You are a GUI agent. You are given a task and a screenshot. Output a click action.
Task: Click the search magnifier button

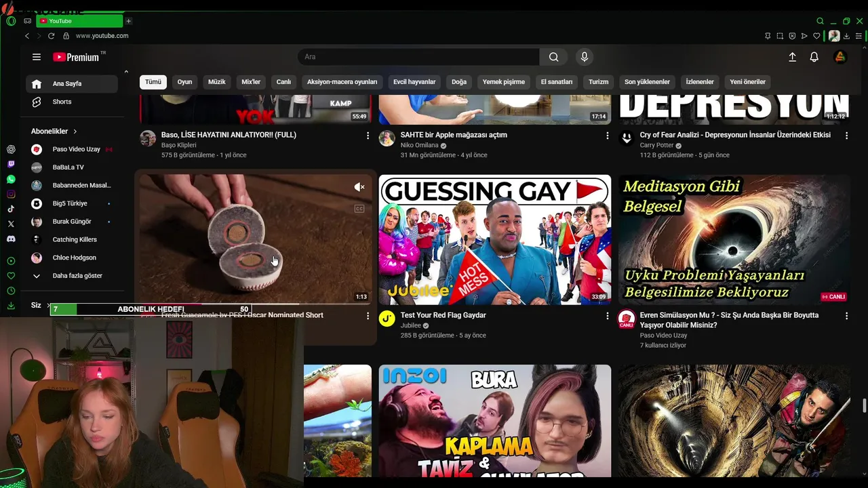pyautogui.click(x=554, y=57)
